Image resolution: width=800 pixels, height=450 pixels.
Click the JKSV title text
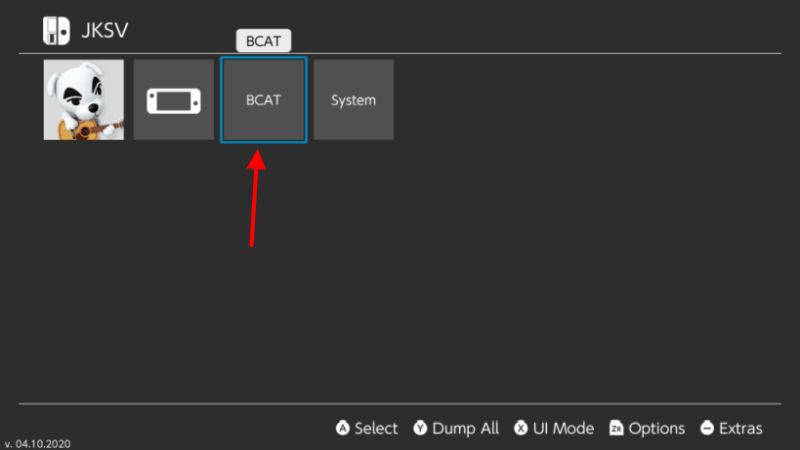[105, 31]
